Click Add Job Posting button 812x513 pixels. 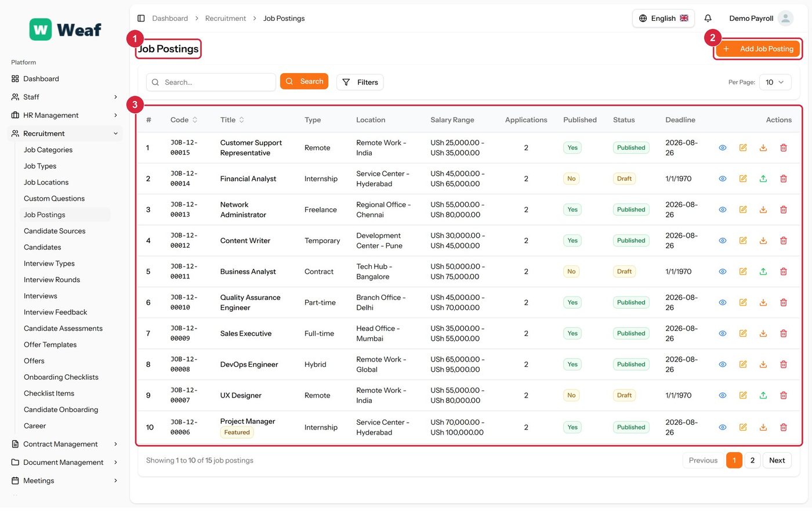(x=758, y=49)
